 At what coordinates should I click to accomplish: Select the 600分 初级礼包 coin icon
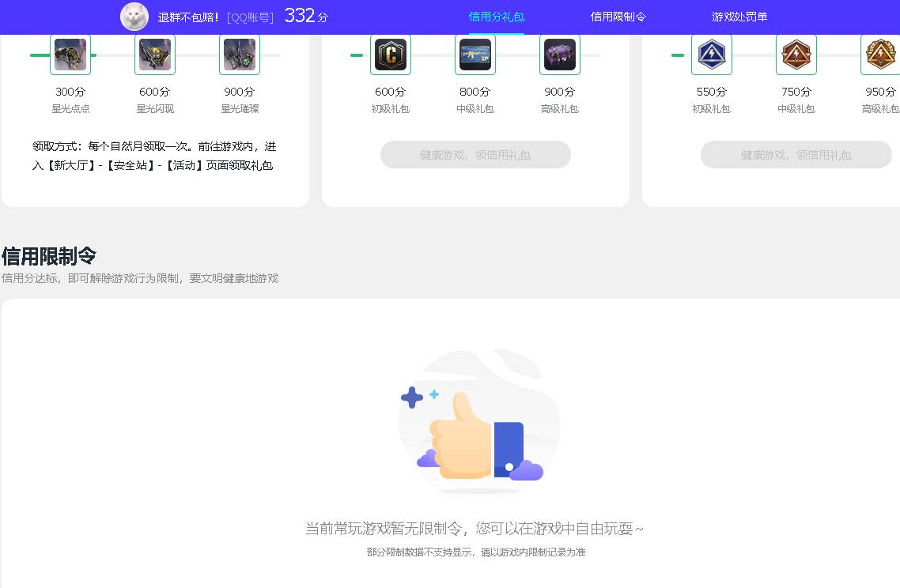tap(390, 55)
